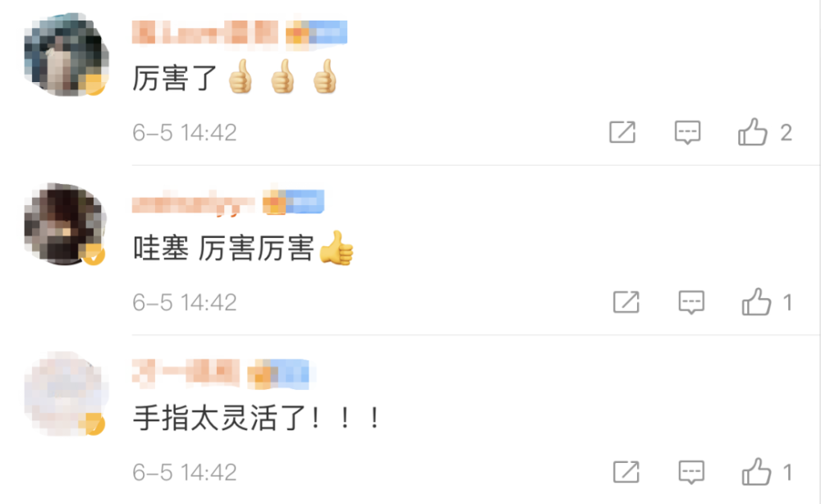Open the third commenter's username link
Screen dimensions: 821x504
[186, 373]
